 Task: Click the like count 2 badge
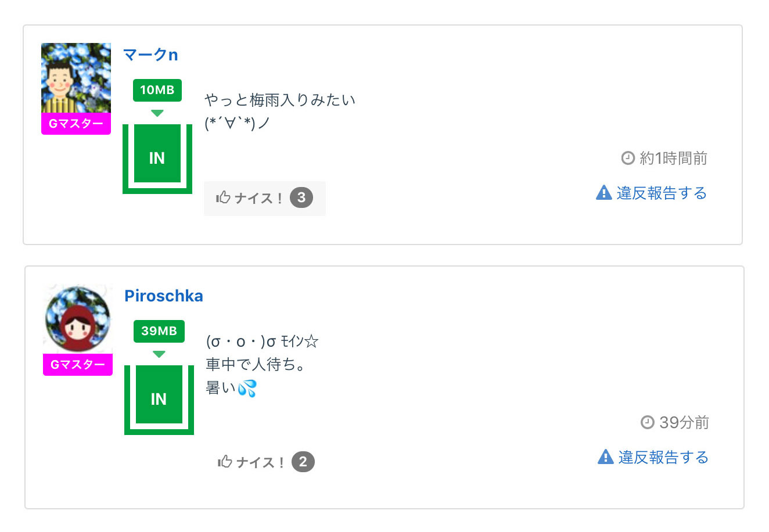point(303,462)
